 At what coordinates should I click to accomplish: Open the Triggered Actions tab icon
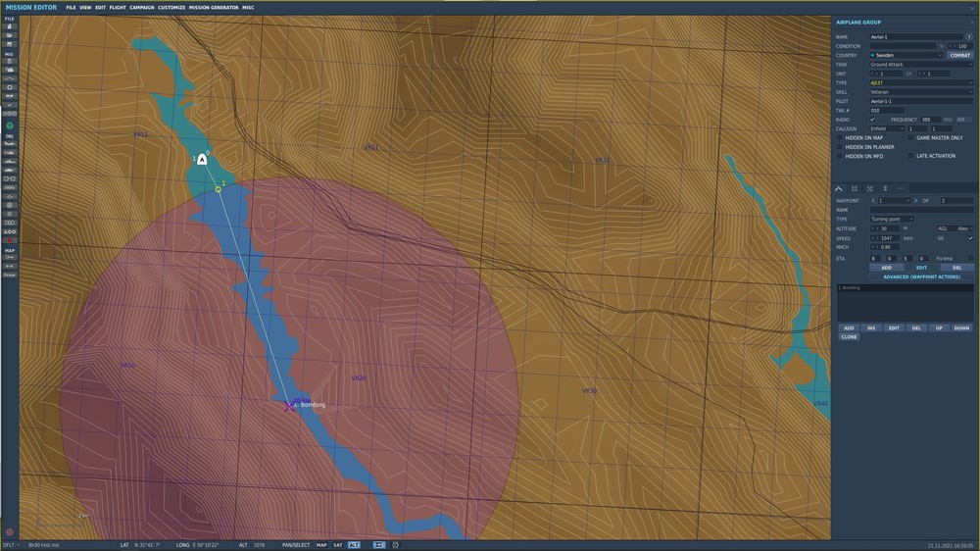point(870,188)
